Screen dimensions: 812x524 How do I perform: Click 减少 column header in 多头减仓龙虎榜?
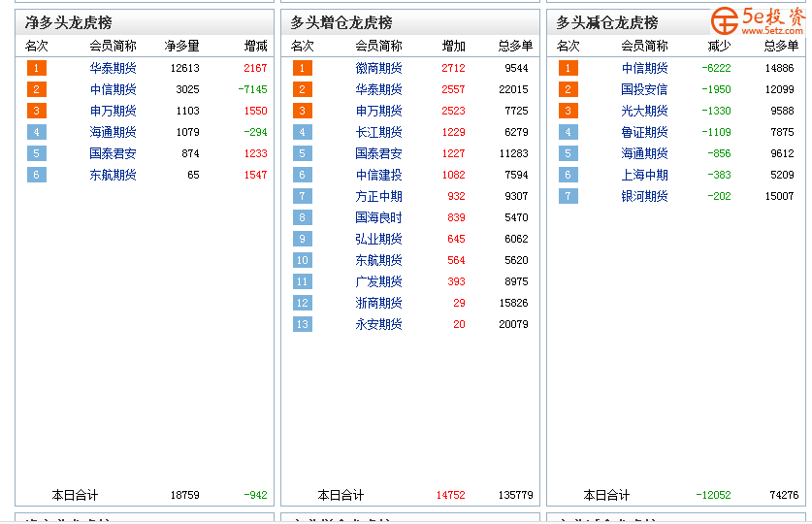pos(719,46)
